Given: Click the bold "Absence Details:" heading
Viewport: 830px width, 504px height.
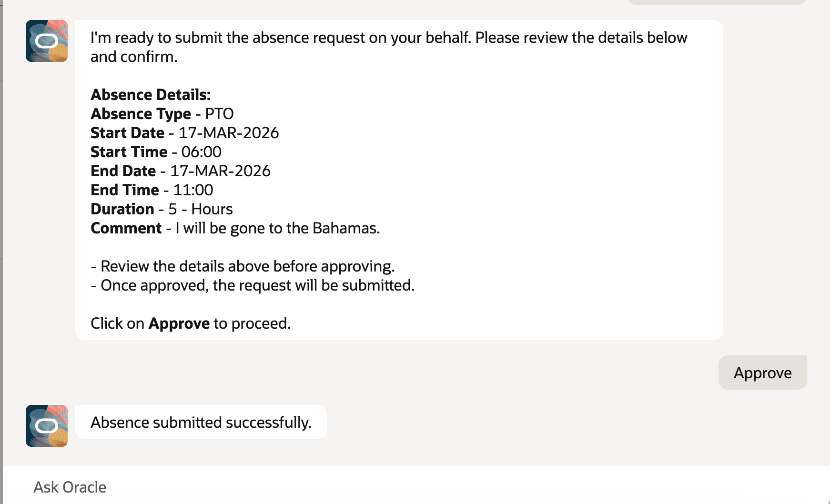Looking at the screenshot, I should point(150,94).
